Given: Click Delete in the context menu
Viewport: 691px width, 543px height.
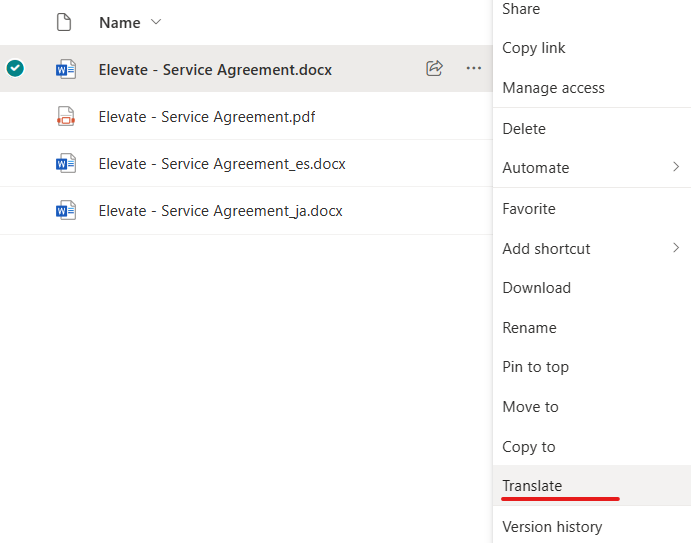Looking at the screenshot, I should point(524,129).
